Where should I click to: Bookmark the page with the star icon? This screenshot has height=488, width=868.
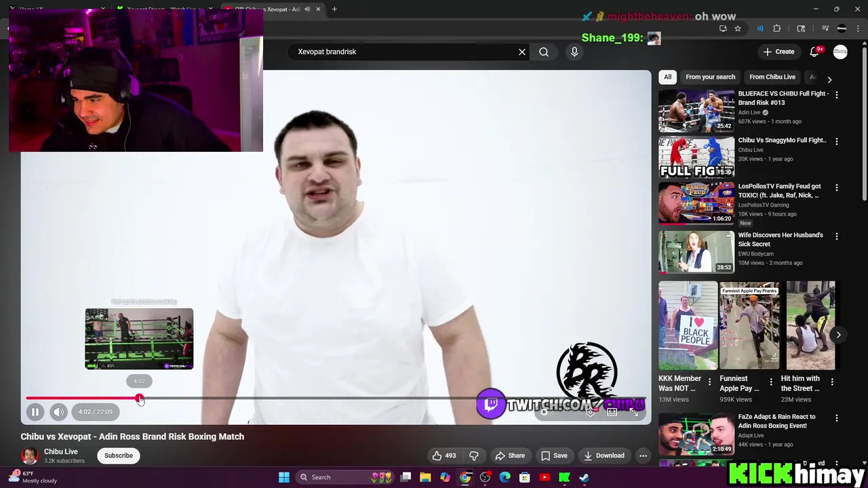click(x=738, y=28)
